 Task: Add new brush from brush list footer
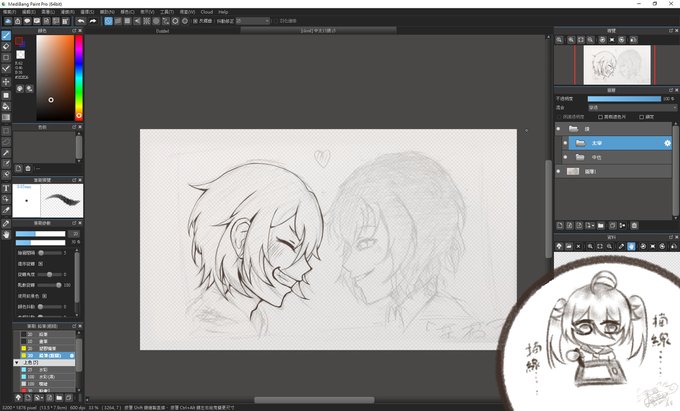pyautogui.click(x=28, y=398)
